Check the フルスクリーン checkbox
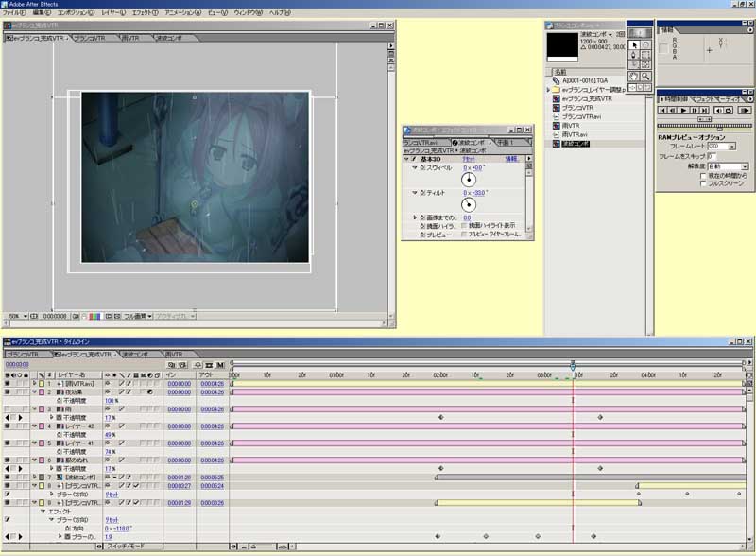The image size is (756, 556). point(703,183)
